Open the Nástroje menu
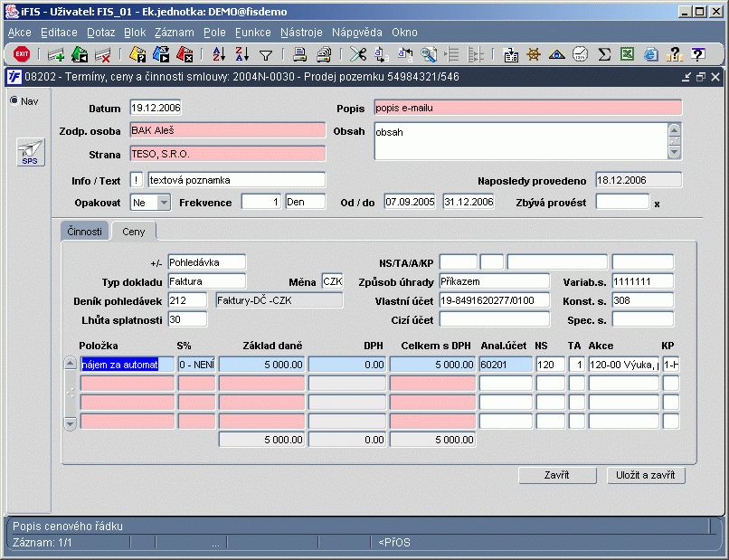 tap(301, 32)
